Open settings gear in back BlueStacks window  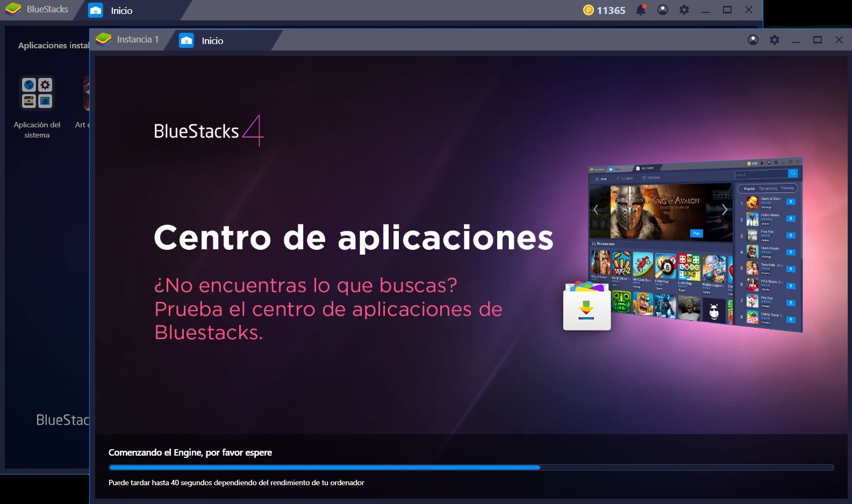[684, 10]
